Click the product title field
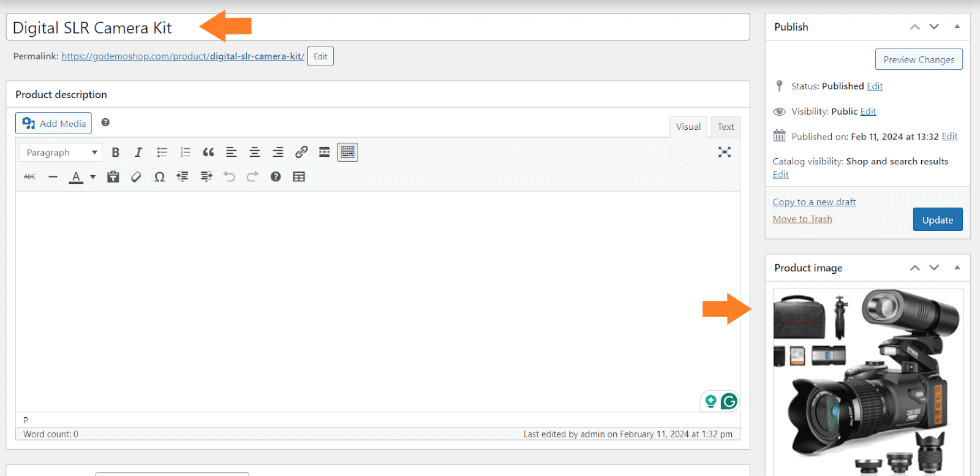 pyautogui.click(x=378, y=27)
